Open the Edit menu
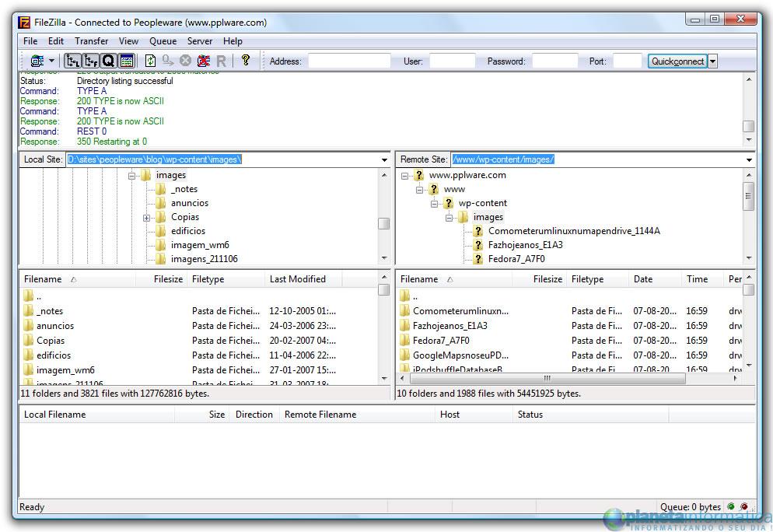 pyautogui.click(x=56, y=41)
